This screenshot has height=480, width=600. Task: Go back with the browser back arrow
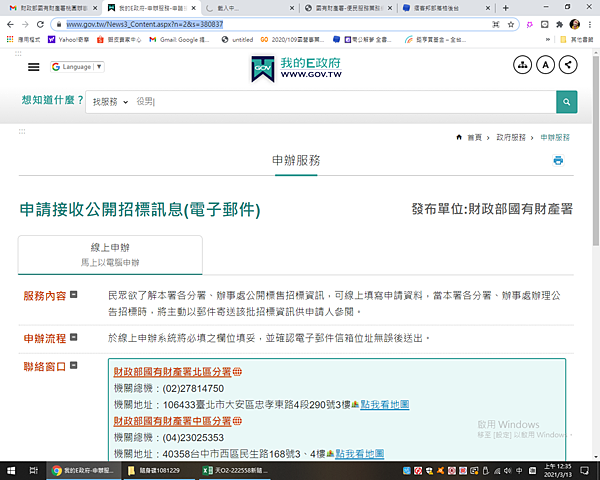point(10,24)
